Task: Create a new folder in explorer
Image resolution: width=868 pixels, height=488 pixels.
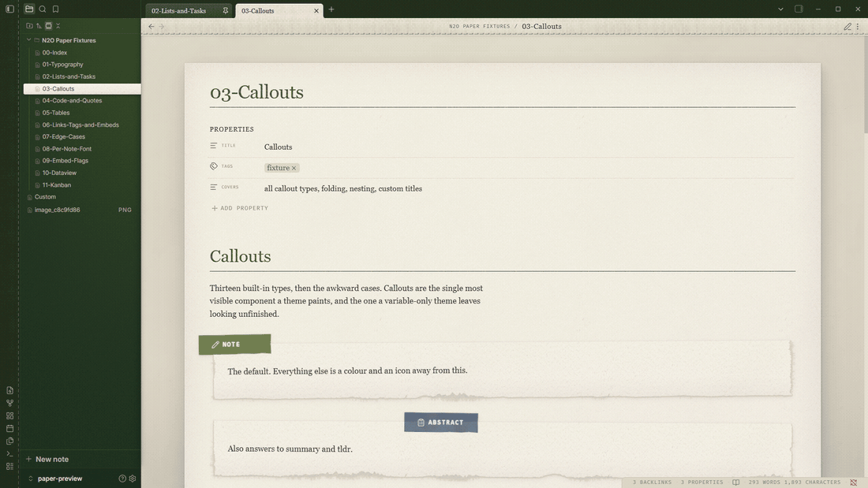Action: 29,25
